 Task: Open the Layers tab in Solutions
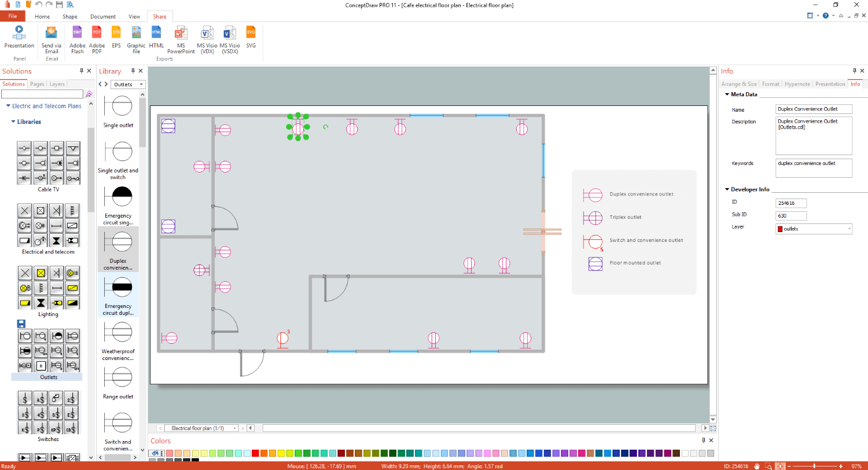tap(57, 84)
